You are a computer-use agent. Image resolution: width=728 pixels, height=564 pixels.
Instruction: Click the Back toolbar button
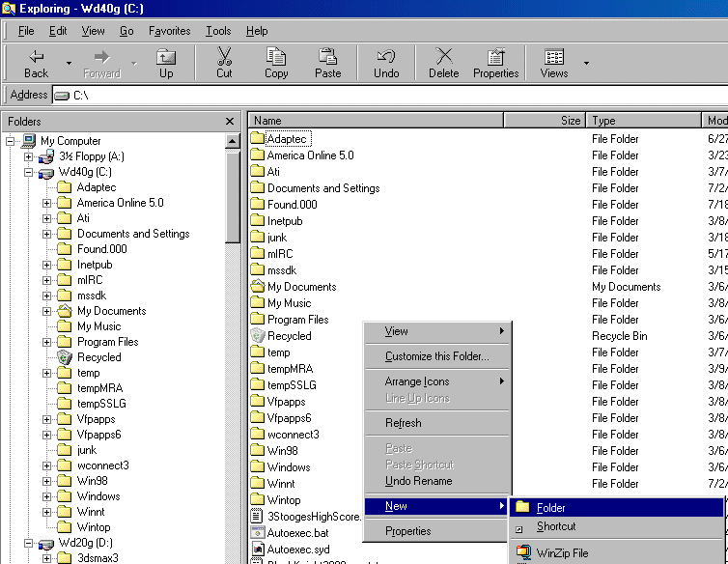click(37, 63)
